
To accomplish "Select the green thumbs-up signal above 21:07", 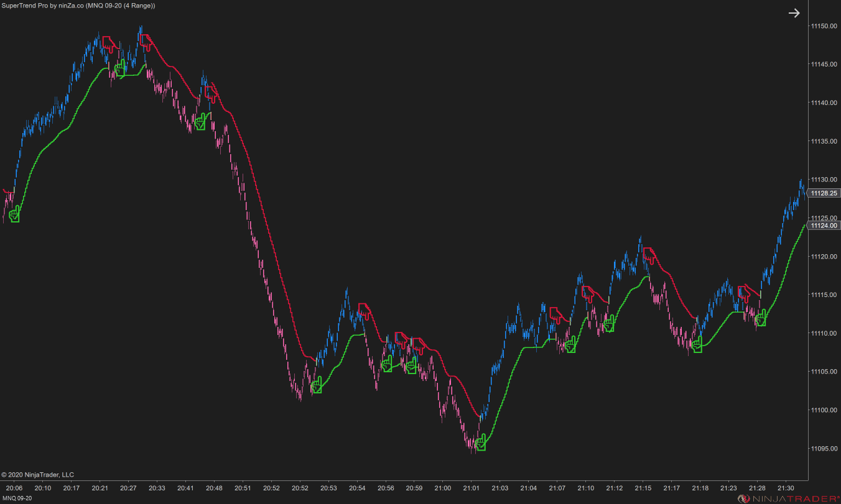I will 570,344.
